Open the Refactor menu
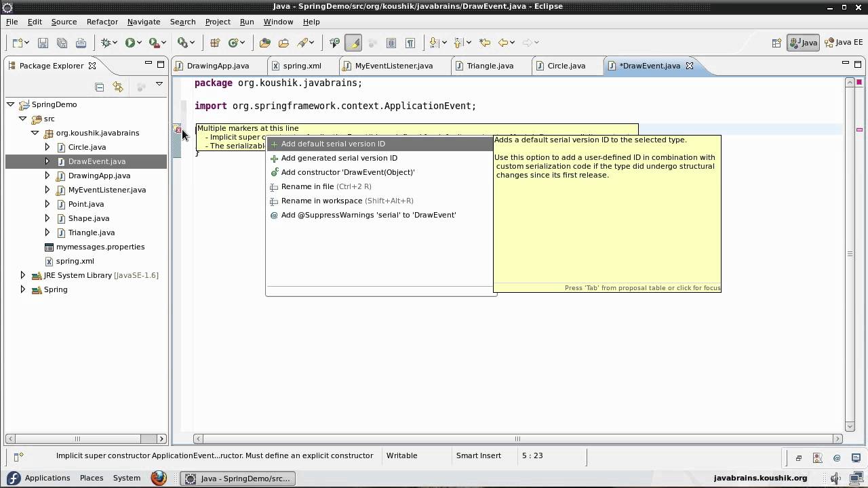The image size is (868, 488). [x=102, y=22]
